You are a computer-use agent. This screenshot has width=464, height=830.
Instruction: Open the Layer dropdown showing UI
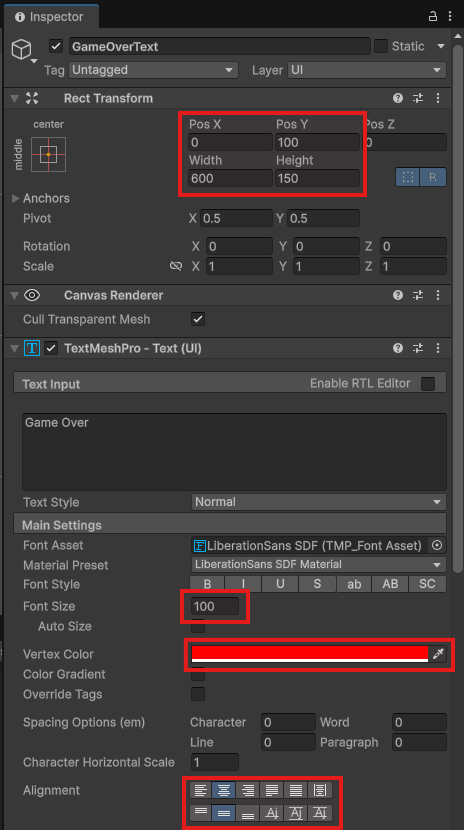367,70
